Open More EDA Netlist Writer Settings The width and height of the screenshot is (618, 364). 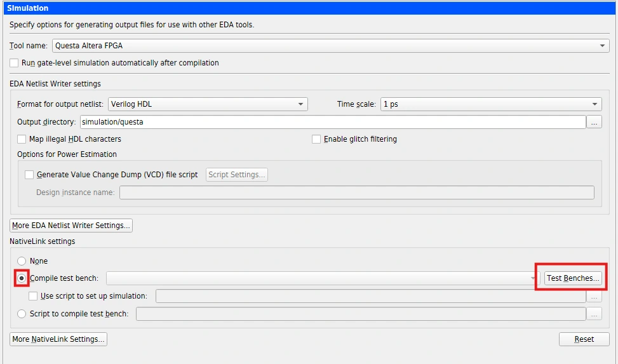[71, 226]
